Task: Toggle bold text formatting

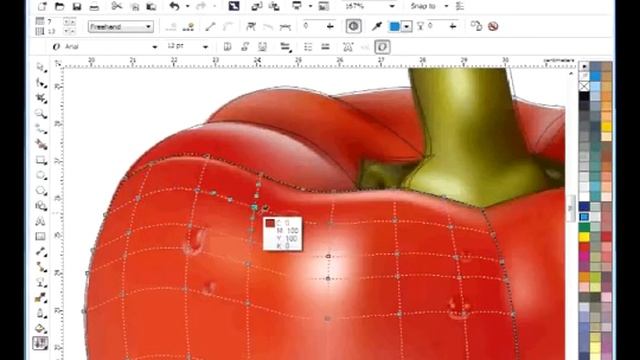Action: pos(228,47)
